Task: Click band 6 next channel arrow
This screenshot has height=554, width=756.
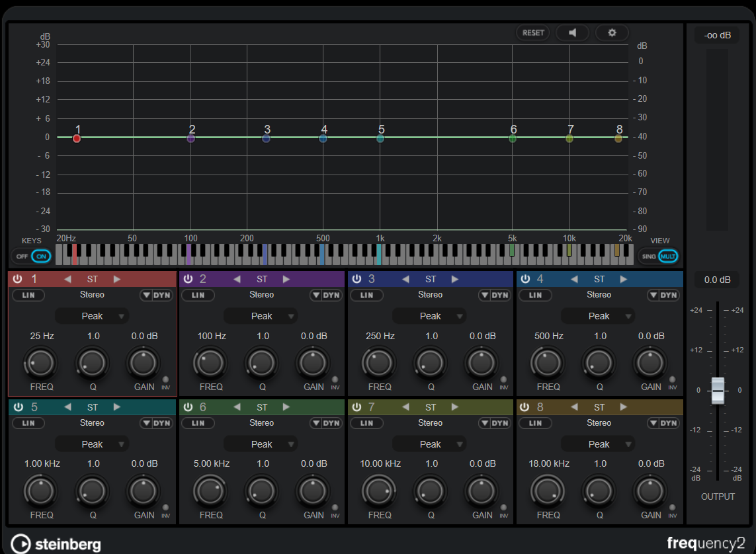Action: click(x=286, y=407)
